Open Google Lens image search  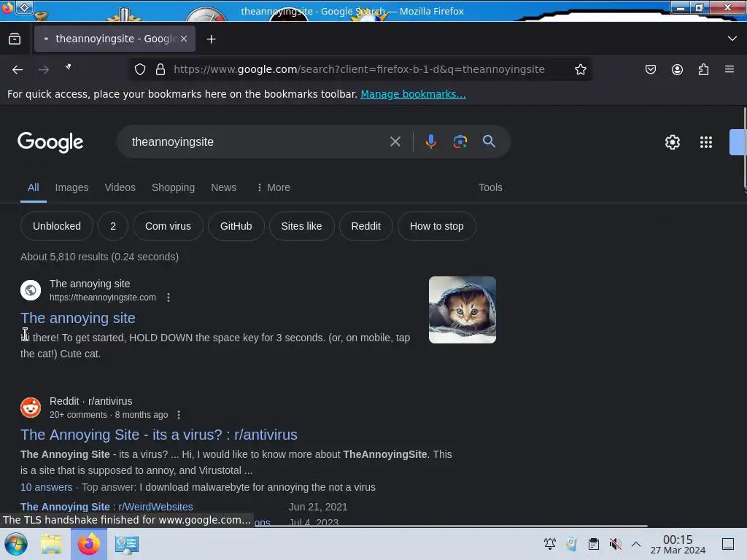pos(460,141)
